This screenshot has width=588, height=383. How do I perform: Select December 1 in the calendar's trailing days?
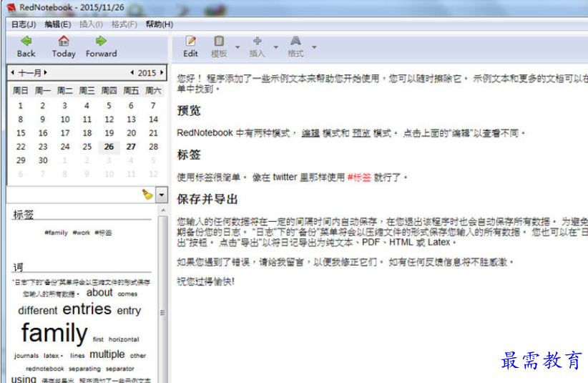65,160
